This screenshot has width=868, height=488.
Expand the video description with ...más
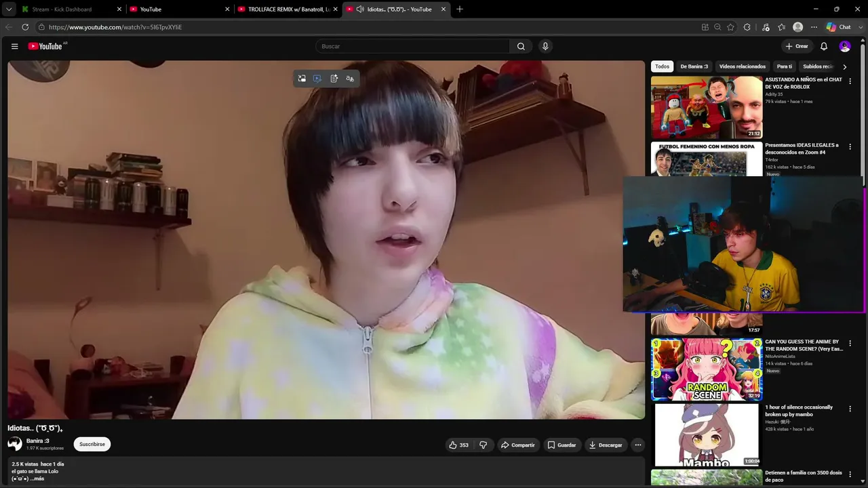(x=37, y=479)
